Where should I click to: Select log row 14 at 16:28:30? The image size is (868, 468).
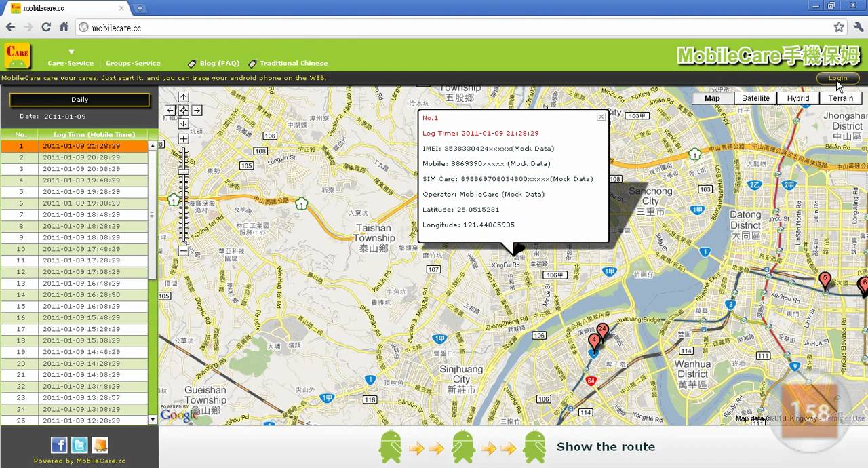click(74, 295)
